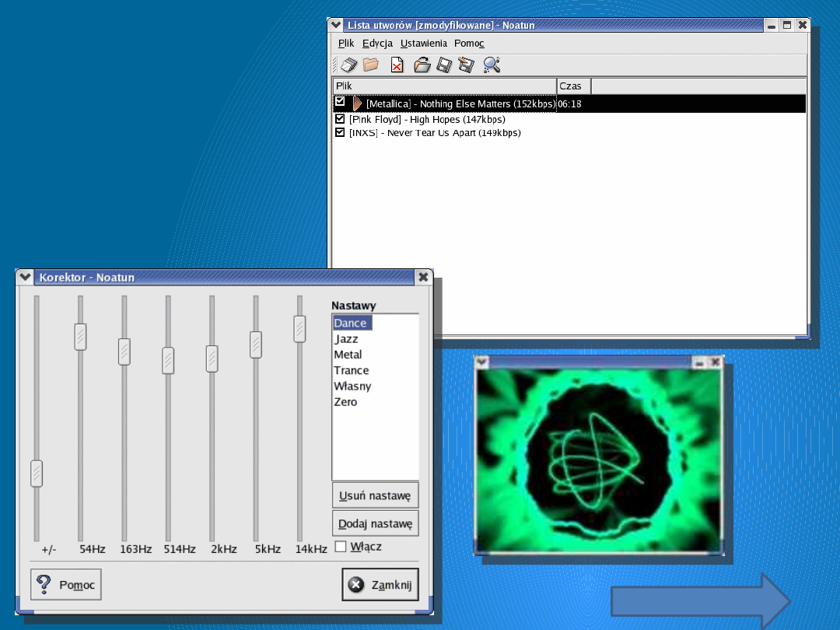Click the 54Hz equalizer slider handle
840x630 pixels.
(x=80, y=336)
